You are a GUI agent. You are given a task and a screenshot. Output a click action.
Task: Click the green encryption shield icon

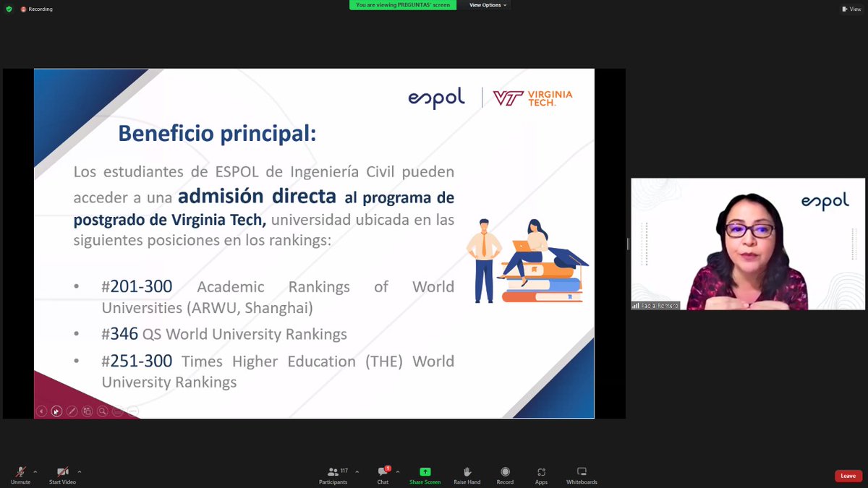point(9,9)
